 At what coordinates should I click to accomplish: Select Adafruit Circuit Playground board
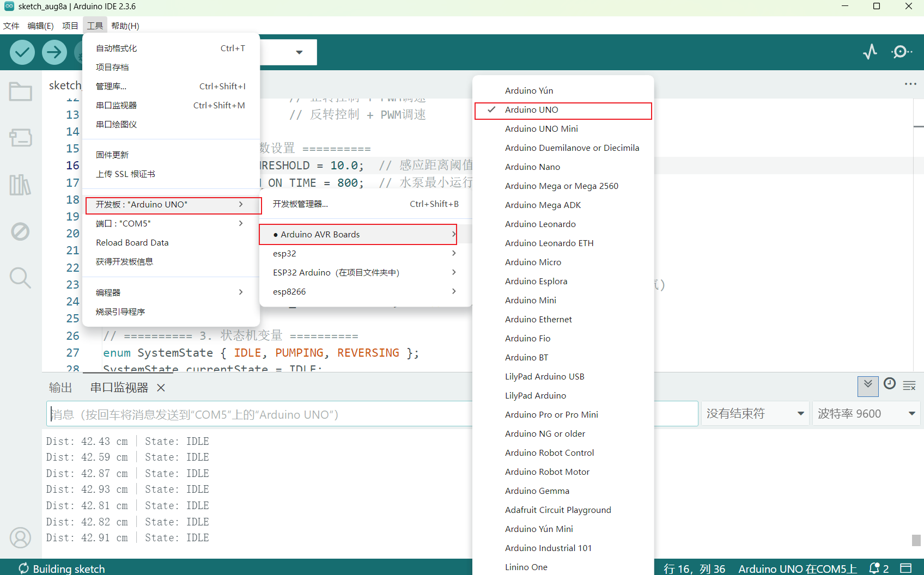[563, 510]
